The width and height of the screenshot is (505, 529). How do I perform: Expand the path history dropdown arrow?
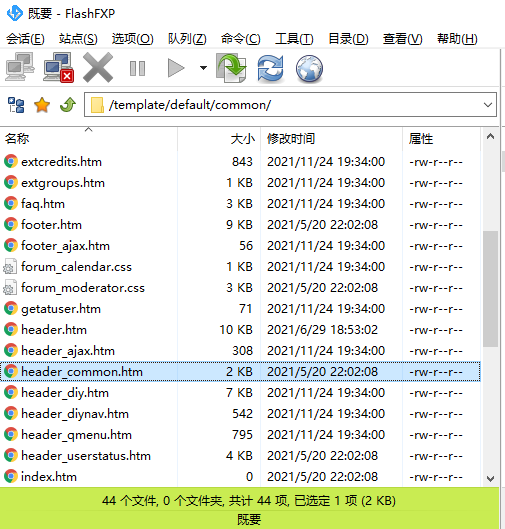coord(488,105)
